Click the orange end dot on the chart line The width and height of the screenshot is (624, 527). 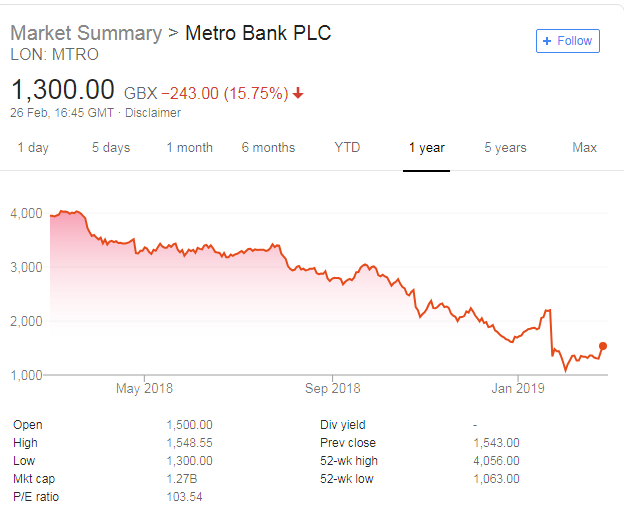[x=603, y=346]
